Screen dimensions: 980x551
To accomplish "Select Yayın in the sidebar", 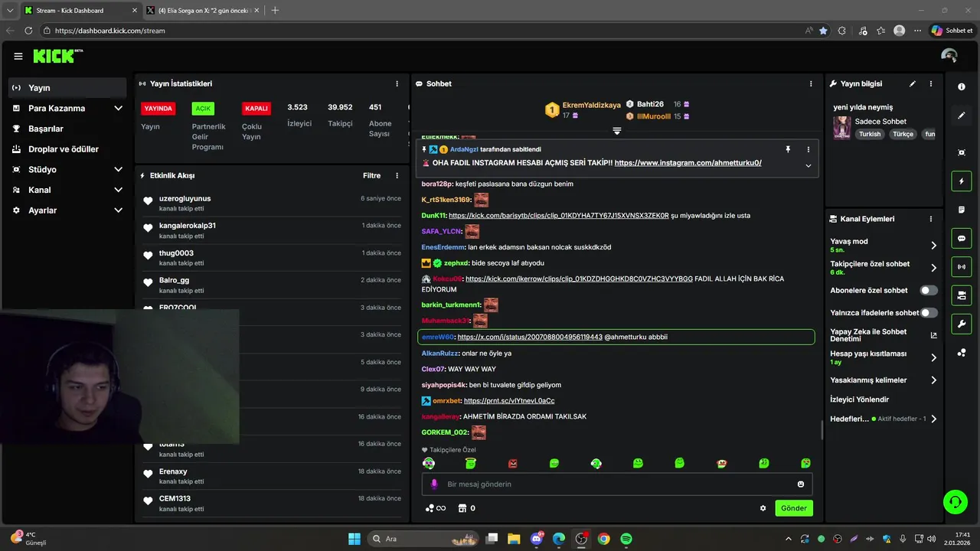I will coord(67,88).
